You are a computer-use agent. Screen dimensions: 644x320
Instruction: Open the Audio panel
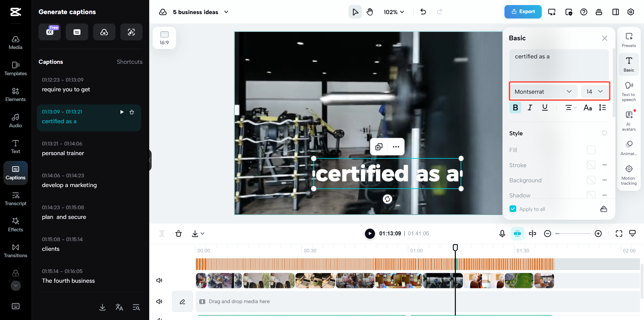[15, 121]
